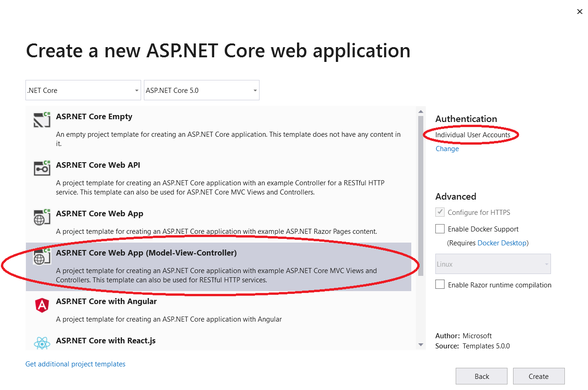Viewport: 588px width, 390px height.
Task: Click the ASP.NET Core Empty template icon
Action: click(x=42, y=120)
